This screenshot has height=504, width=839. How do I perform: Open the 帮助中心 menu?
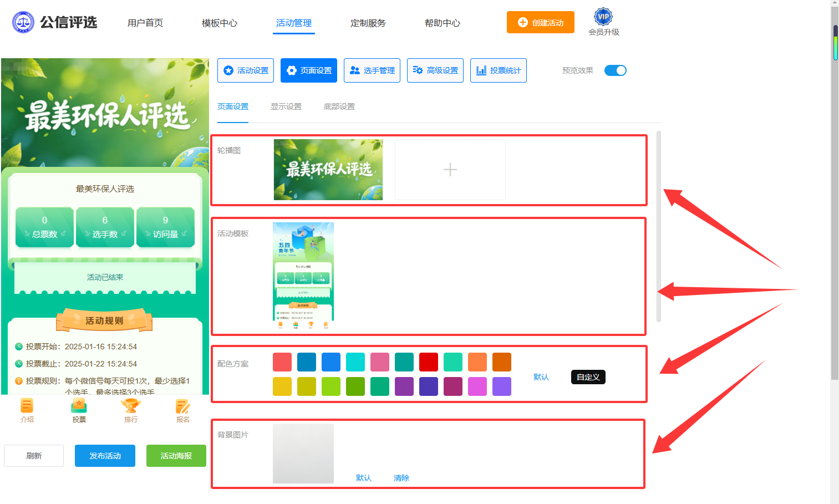pyautogui.click(x=443, y=23)
